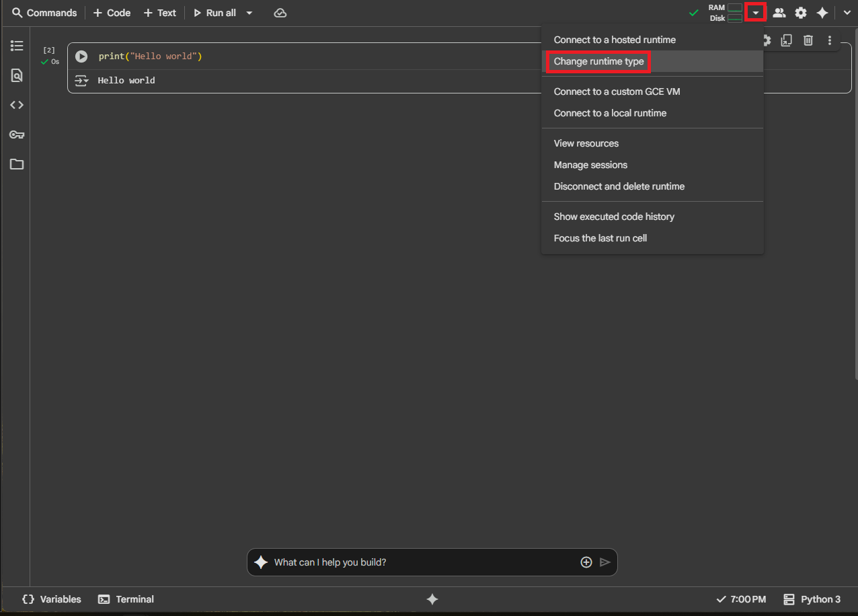The height and width of the screenshot is (616, 858).
Task: Open the Secrets key icon
Action: (17, 134)
